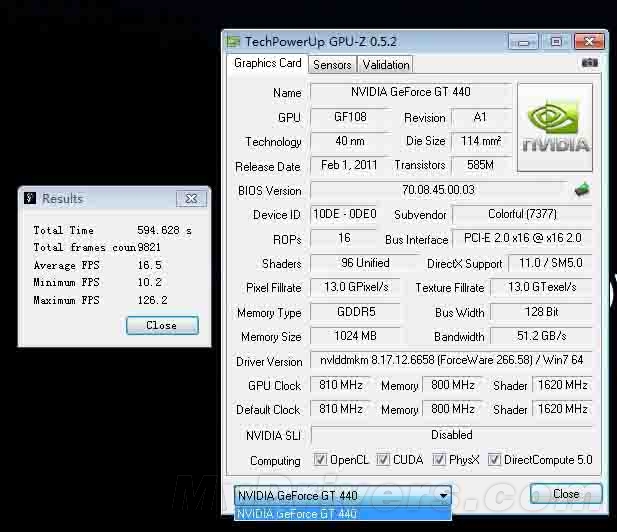Toggle the DirectCompute 5.0 checkbox
The width and height of the screenshot is (617, 532).
pos(494,459)
